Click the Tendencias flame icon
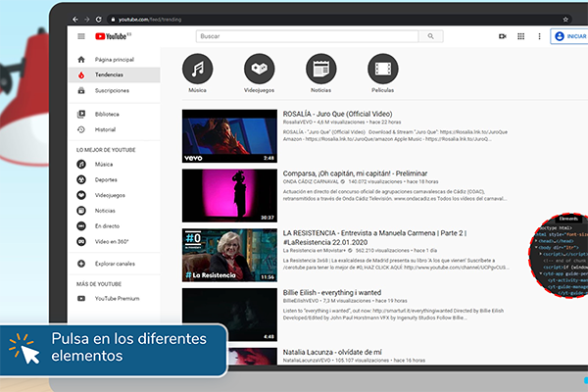Viewport: 588px width, 392px height. [81, 75]
